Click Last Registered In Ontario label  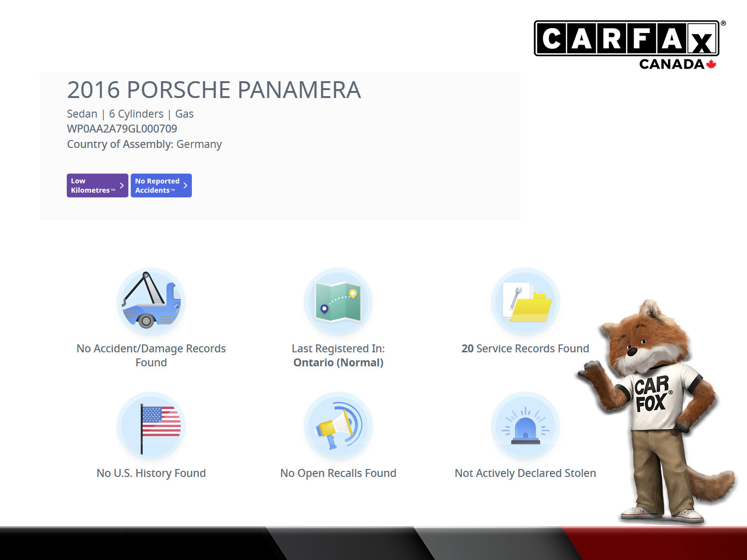[338, 355]
